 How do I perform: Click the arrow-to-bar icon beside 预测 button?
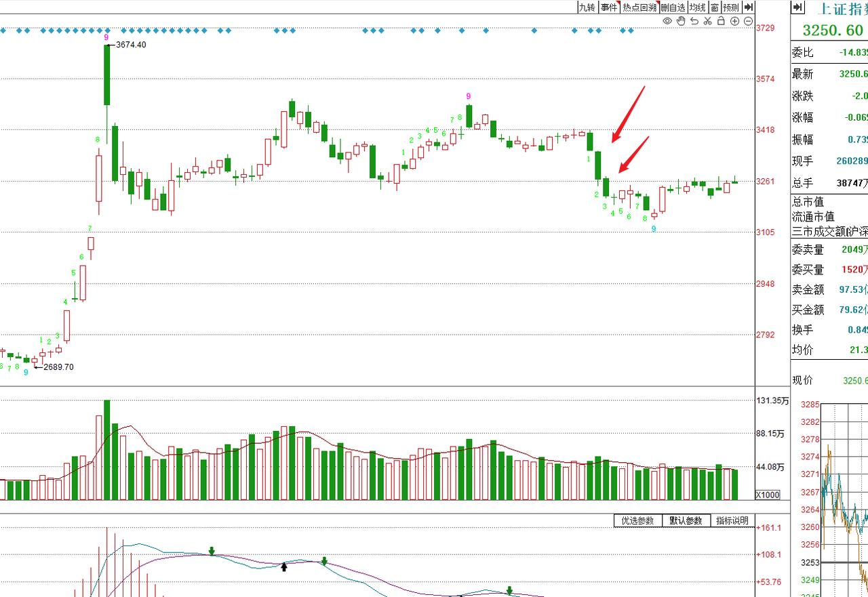click(749, 7)
